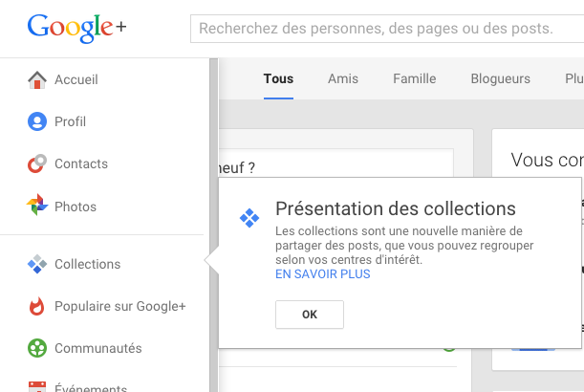Click the Populaire flame icon

(37, 306)
